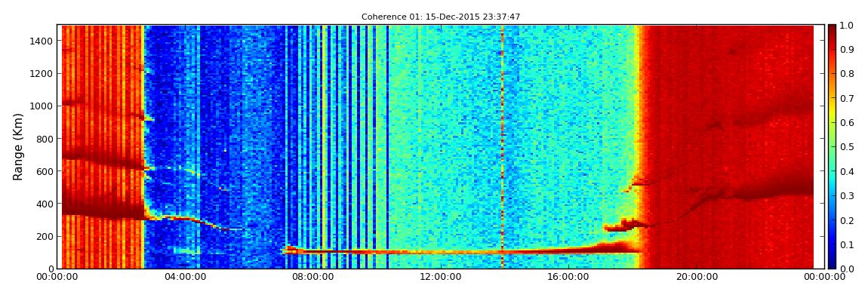This screenshot has height=307, width=868.
Task: Click the 400 range tick label
Action: 43,204
